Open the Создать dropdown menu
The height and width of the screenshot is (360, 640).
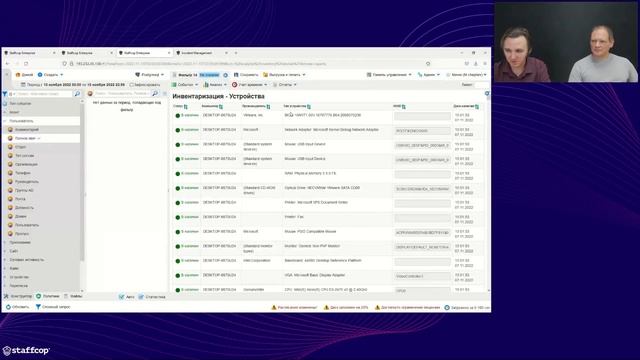pyautogui.click(x=51, y=75)
